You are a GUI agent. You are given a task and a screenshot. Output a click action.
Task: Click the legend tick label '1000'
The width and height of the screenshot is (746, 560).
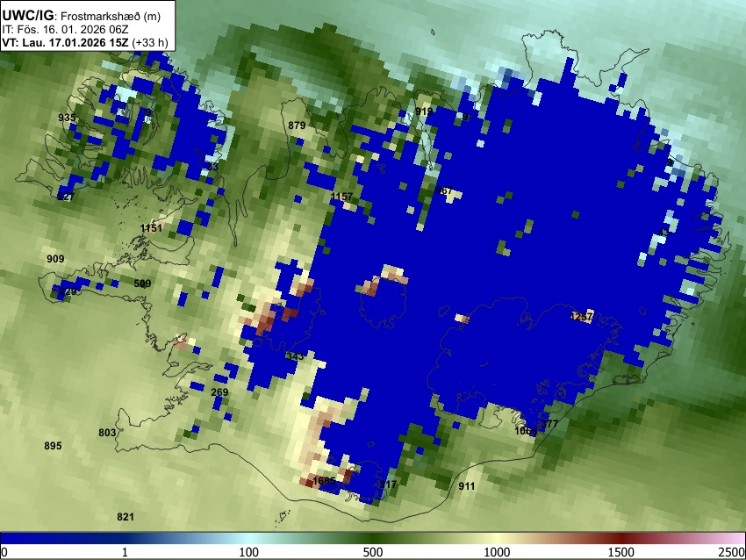(497, 552)
